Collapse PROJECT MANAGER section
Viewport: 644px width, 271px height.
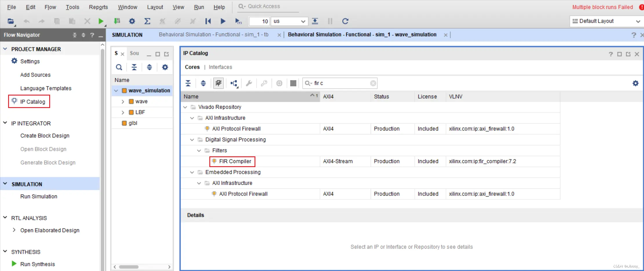point(5,49)
